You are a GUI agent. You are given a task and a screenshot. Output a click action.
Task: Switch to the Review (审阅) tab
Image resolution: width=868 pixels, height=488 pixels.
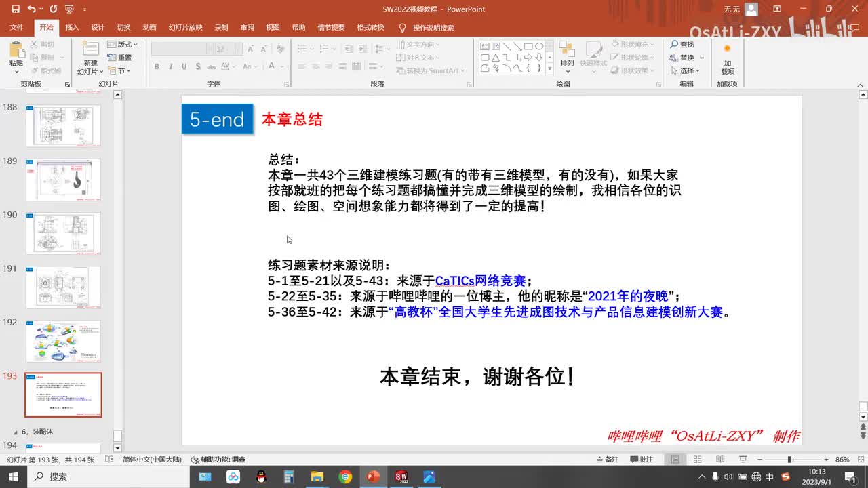247,28
